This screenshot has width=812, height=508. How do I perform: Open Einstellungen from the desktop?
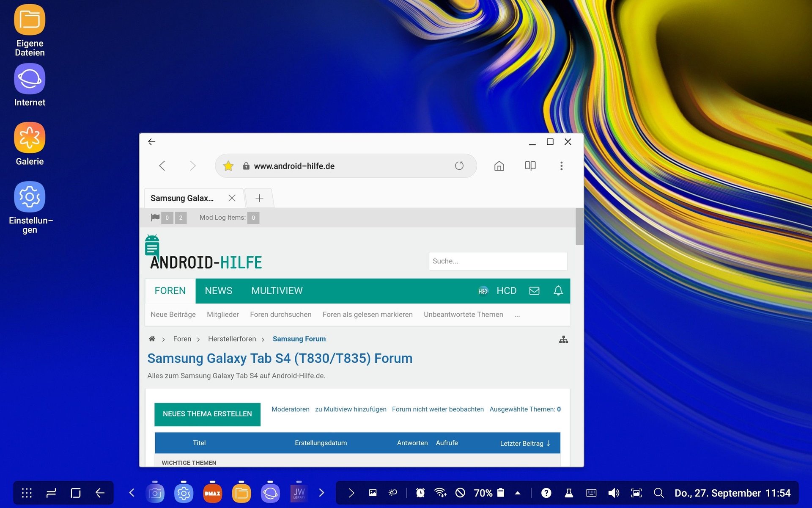(x=30, y=207)
